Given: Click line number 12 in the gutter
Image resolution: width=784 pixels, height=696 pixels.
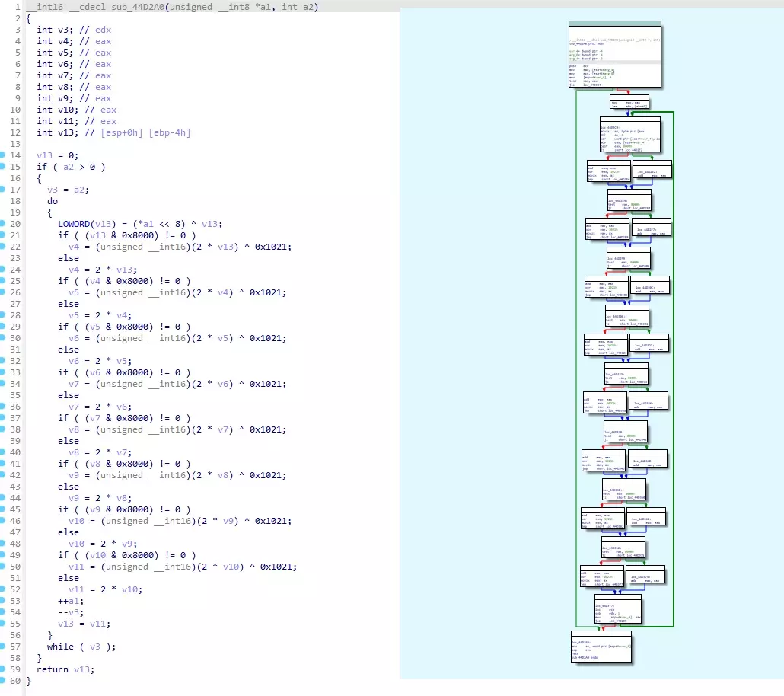Looking at the screenshot, I should [17, 132].
